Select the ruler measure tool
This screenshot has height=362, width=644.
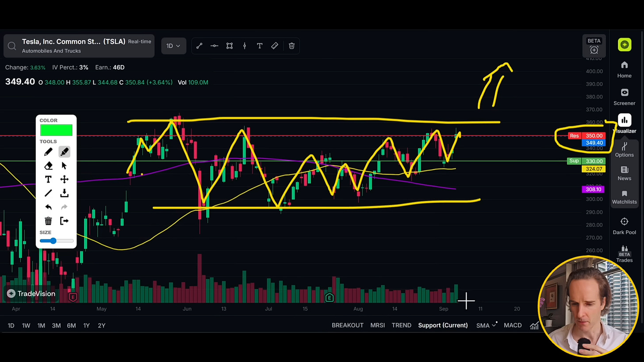coord(275,46)
